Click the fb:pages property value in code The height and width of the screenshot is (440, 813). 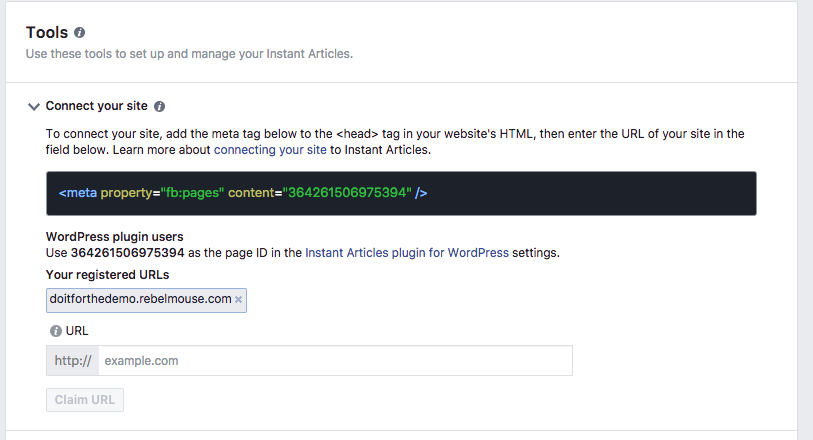pos(192,193)
